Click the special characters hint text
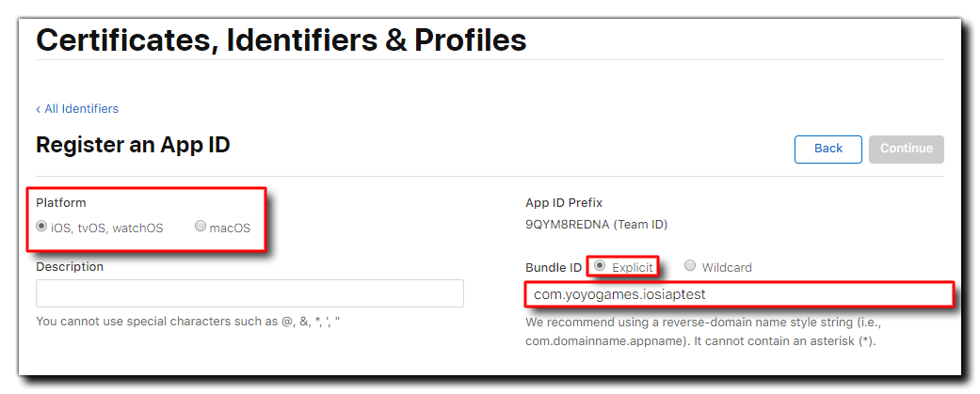 point(187,322)
